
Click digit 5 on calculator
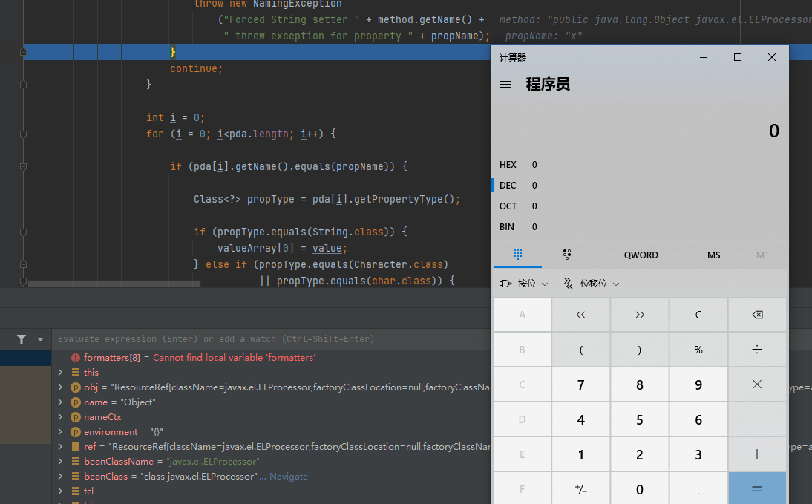(x=640, y=419)
